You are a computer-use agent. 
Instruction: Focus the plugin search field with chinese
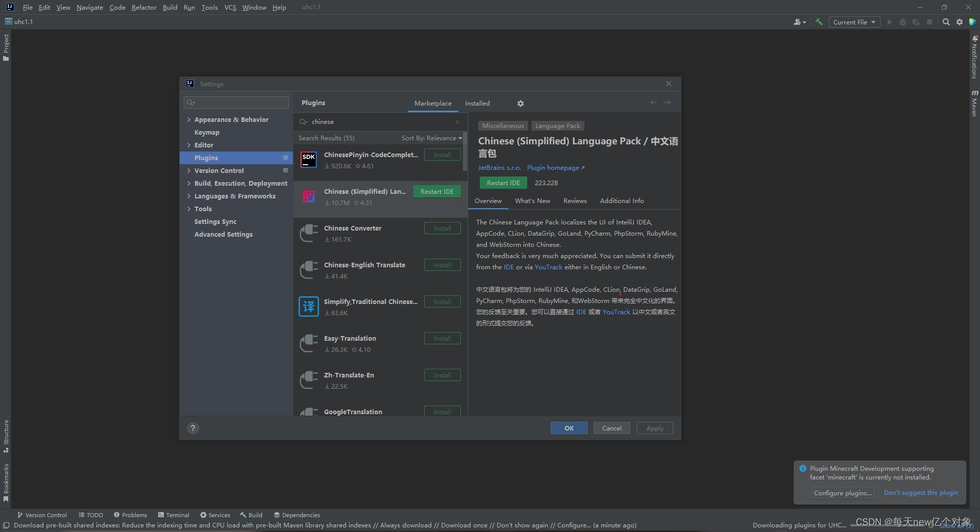pyautogui.click(x=381, y=122)
